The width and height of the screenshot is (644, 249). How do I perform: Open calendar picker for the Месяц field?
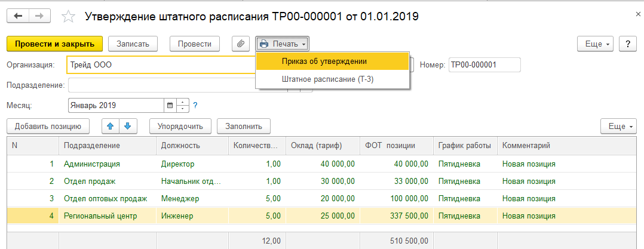tap(170, 105)
